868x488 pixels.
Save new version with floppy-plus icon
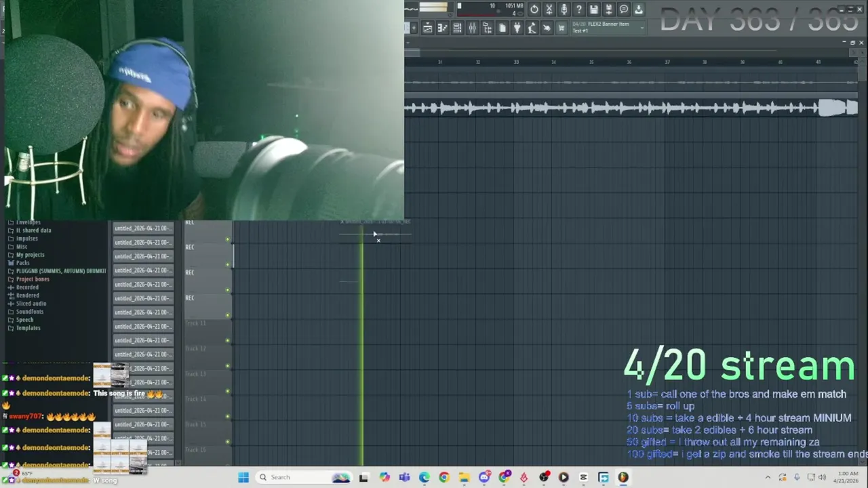[609, 9]
